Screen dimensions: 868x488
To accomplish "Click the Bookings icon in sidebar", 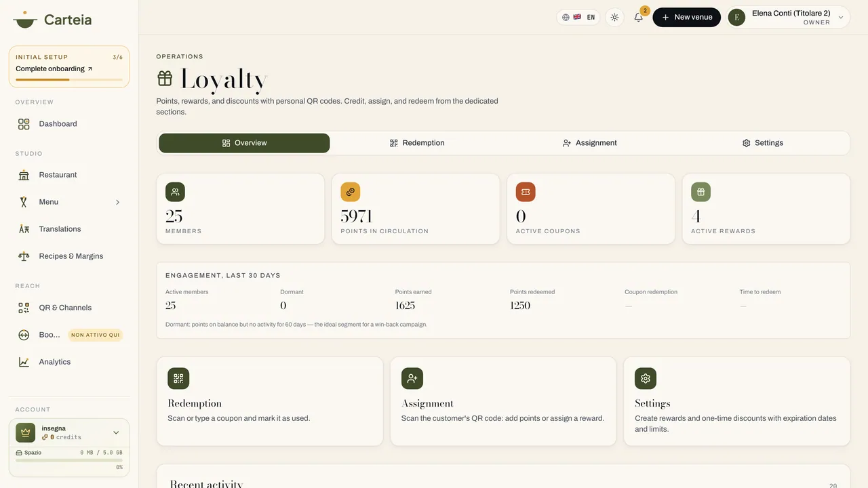I will click(24, 335).
